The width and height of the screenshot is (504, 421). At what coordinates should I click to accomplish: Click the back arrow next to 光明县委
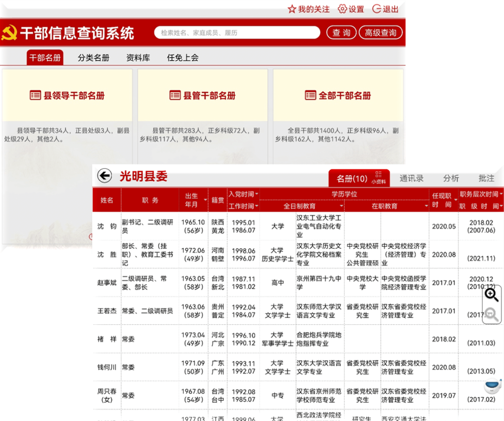click(x=105, y=176)
